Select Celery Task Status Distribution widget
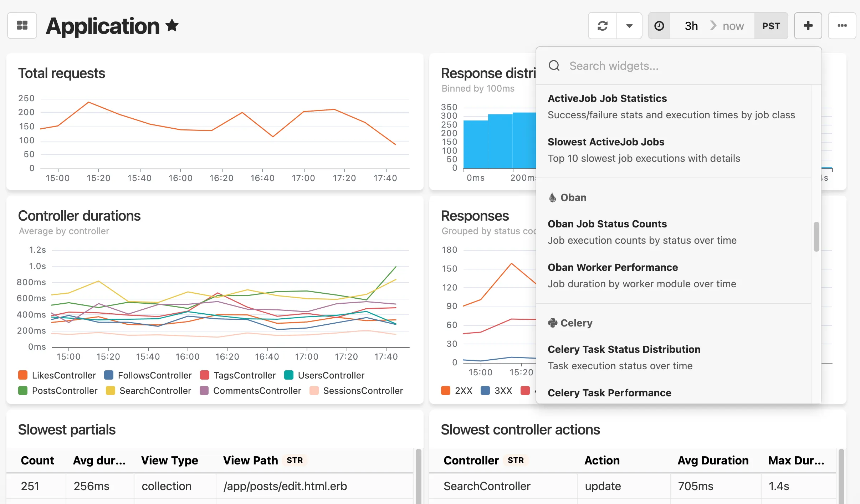The height and width of the screenshot is (504, 860). (x=624, y=349)
